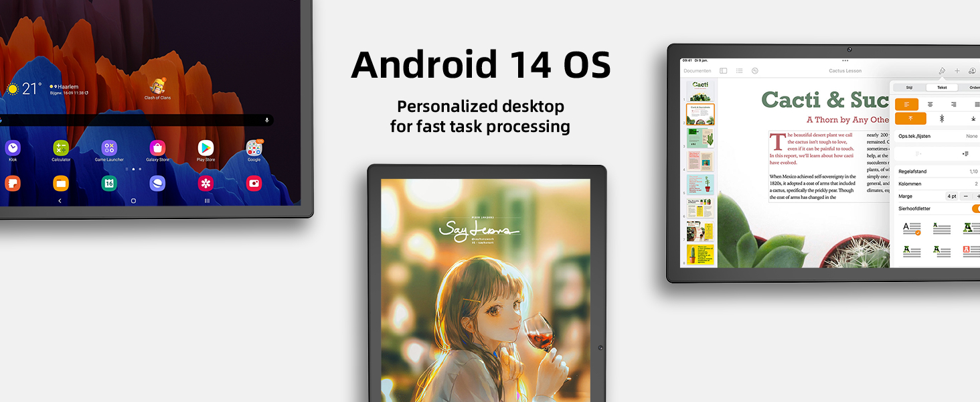Click the 'A Thorn by Any Other' subtitle
Image resolution: width=980 pixels, height=402 pixels.
(x=848, y=120)
